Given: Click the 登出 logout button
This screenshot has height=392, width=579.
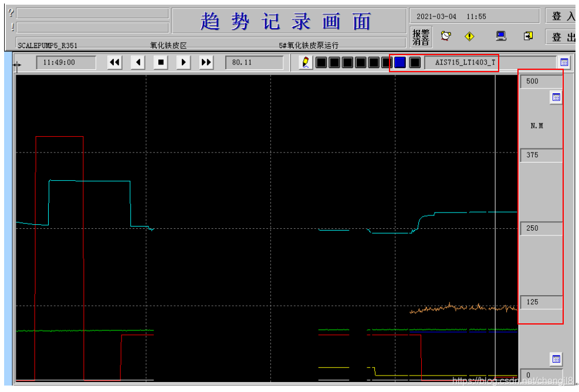Looking at the screenshot, I should tap(561, 37).
